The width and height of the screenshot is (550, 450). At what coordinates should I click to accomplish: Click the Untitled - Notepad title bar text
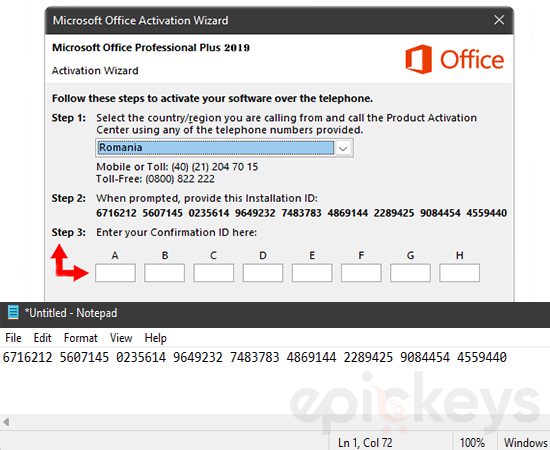click(x=71, y=313)
